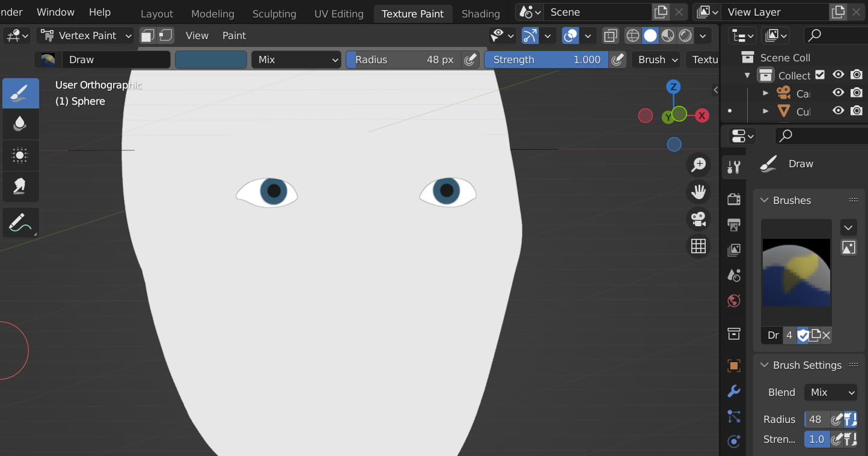This screenshot has width=868, height=456.
Task: Open the Mix blend mode dropdown in header
Action: [296, 60]
